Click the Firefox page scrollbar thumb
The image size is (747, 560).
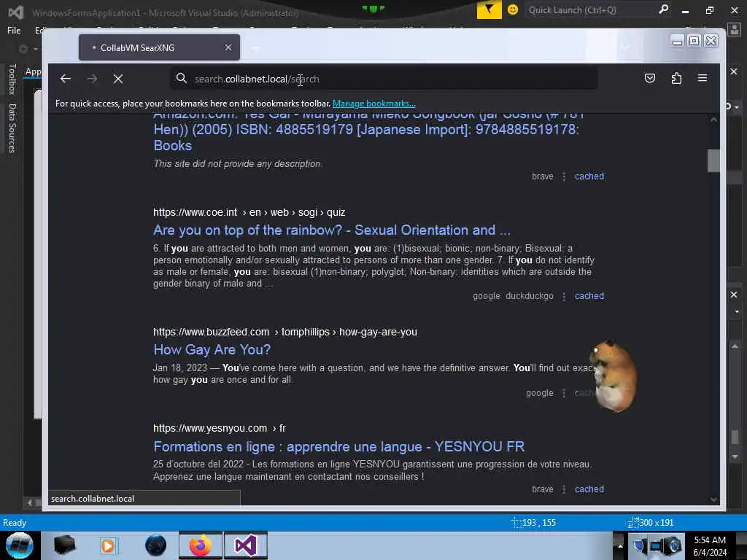[x=713, y=160]
